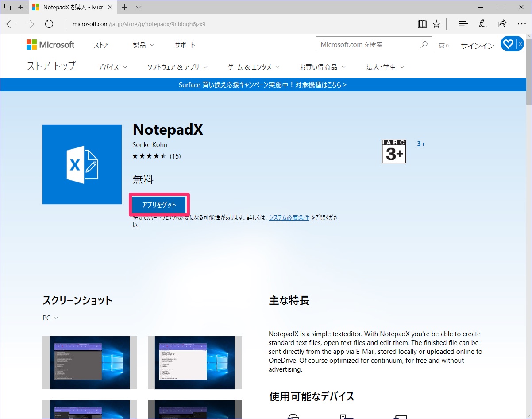The height and width of the screenshot is (419, 532).
Task: Open the Surface campaign banner
Action: [263, 85]
